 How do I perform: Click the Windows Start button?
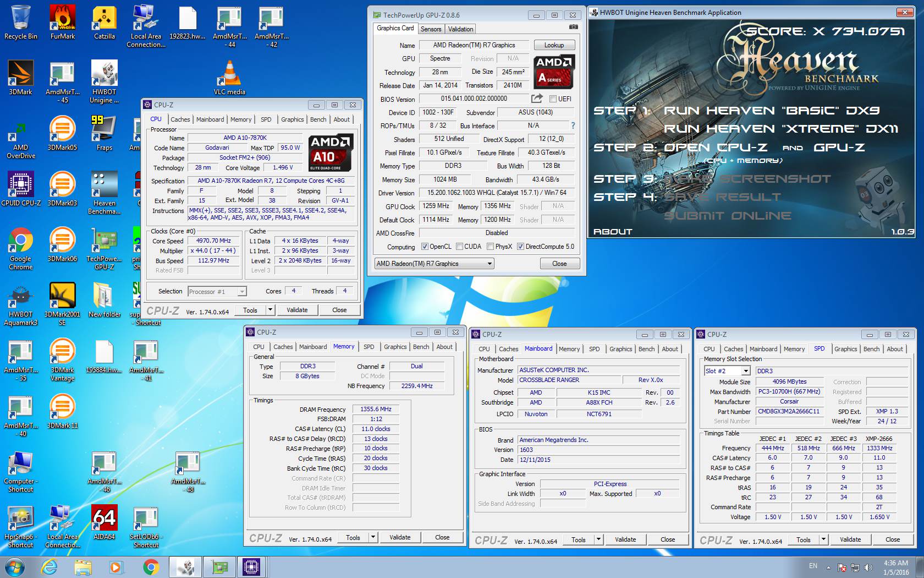coord(14,567)
